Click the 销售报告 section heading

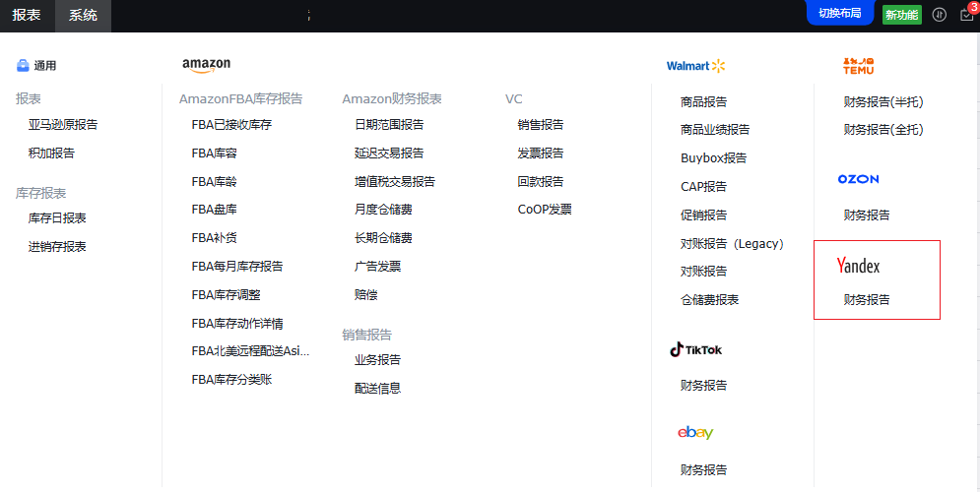pos(366,335)
